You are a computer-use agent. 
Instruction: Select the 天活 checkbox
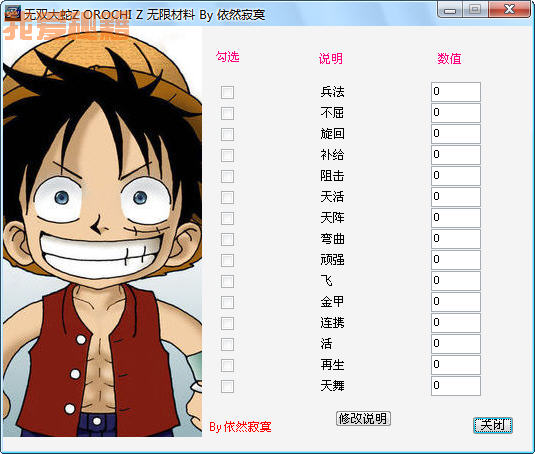tap(227, 197)
